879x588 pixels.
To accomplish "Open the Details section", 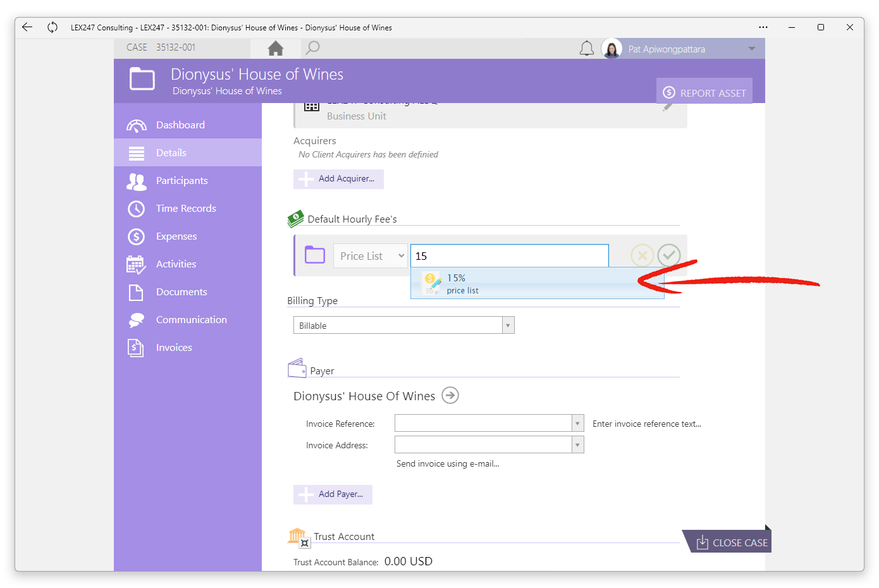I will pos(188,152).
